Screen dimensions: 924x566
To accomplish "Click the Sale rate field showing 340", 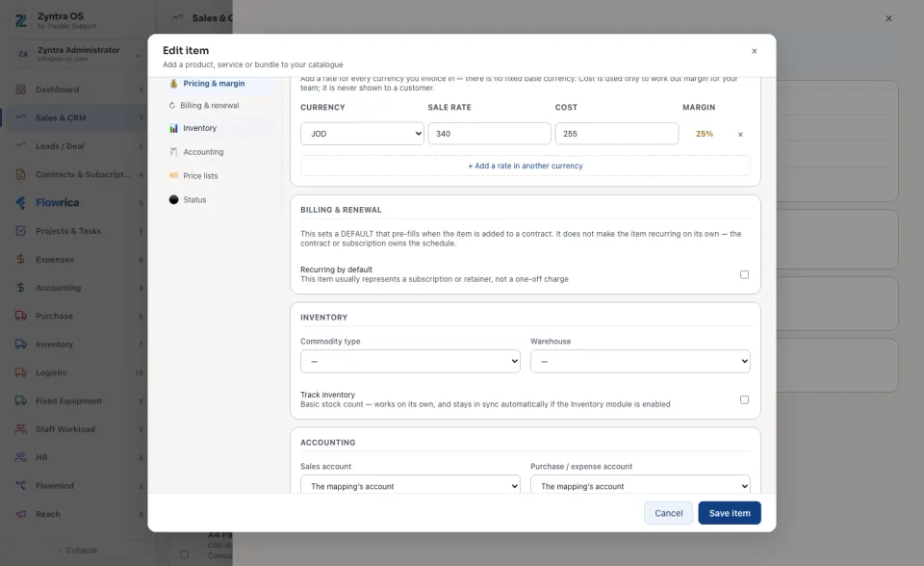I will coord(489,134).
